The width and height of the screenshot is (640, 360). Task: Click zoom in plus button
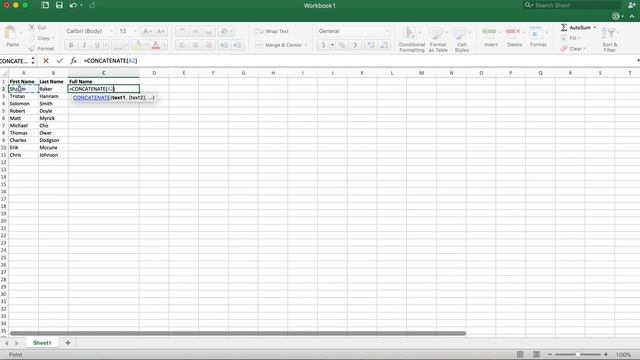pyautogui.click(x=606, y=354)
